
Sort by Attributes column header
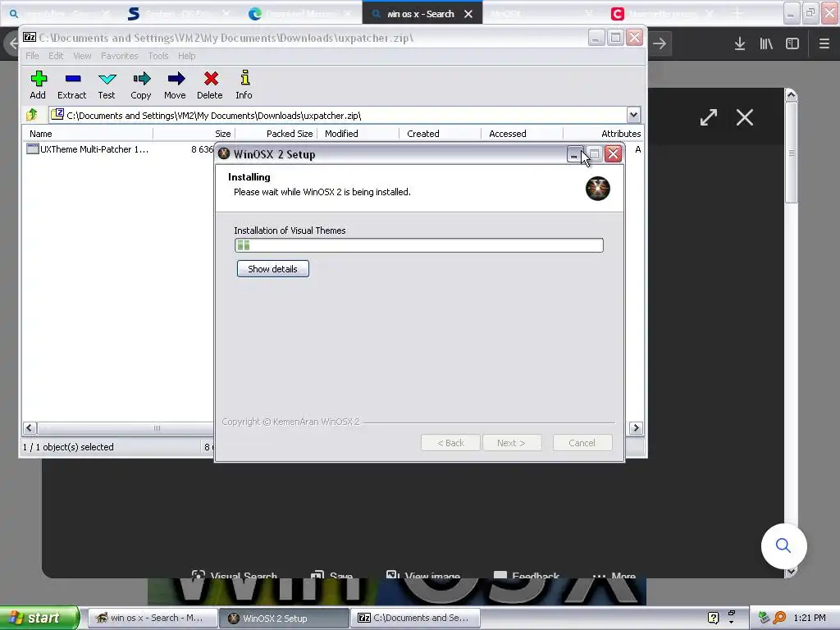tap(603, 134)
